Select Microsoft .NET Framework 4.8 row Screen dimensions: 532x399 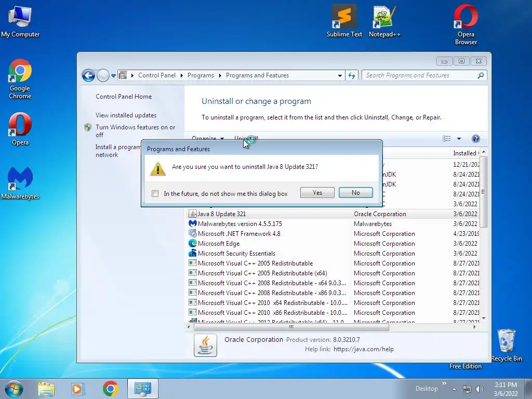click(333, 233)
